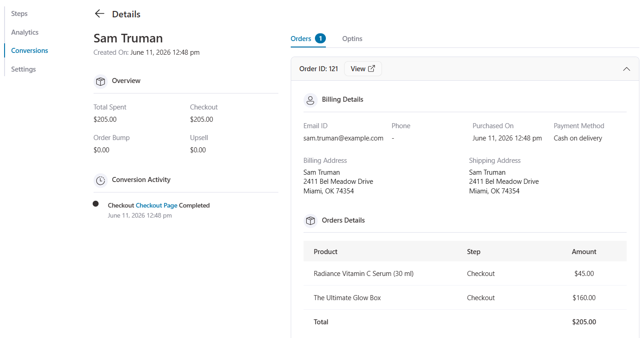644x338 pixels.
Task: Click the Purchased On date value
Action: 507,138
